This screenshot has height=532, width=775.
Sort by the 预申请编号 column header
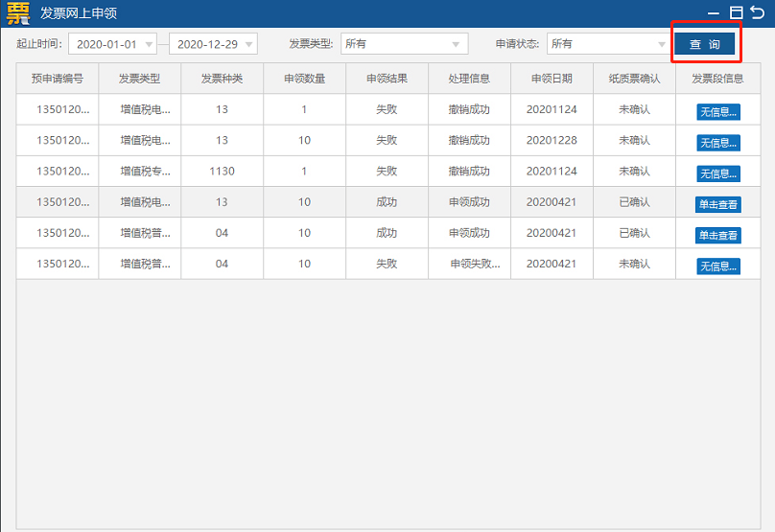pos(58,79)
